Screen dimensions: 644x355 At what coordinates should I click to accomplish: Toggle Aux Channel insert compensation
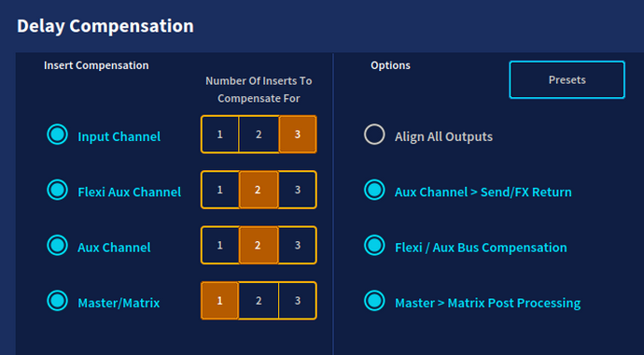[57, 246]
